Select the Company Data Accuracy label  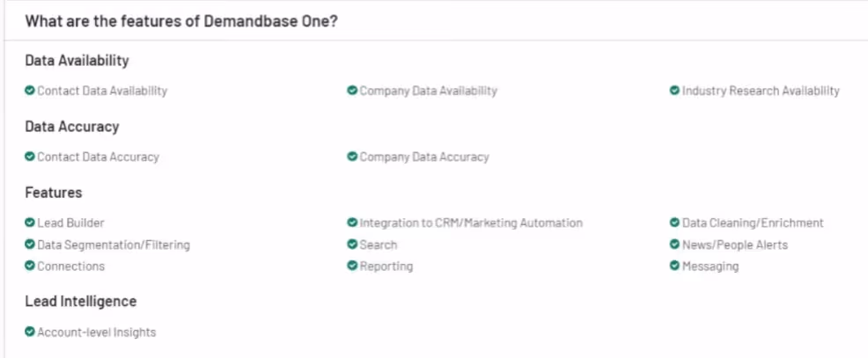click(x=424, y=157)
